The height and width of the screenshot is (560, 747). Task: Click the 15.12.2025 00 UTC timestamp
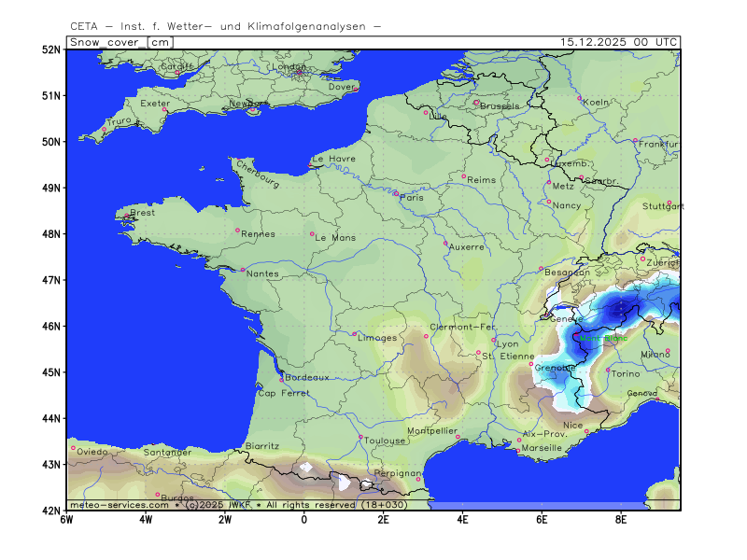[x=618, y=42]
